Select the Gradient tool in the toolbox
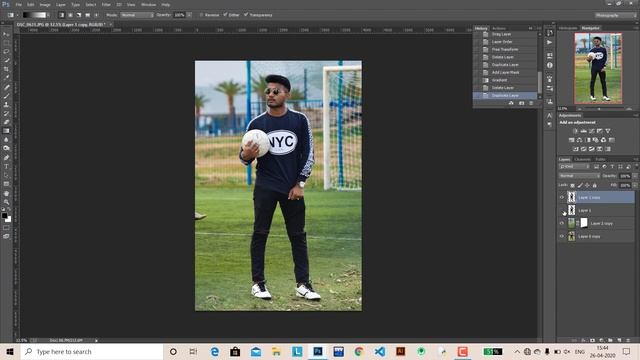 pos(6,131)
